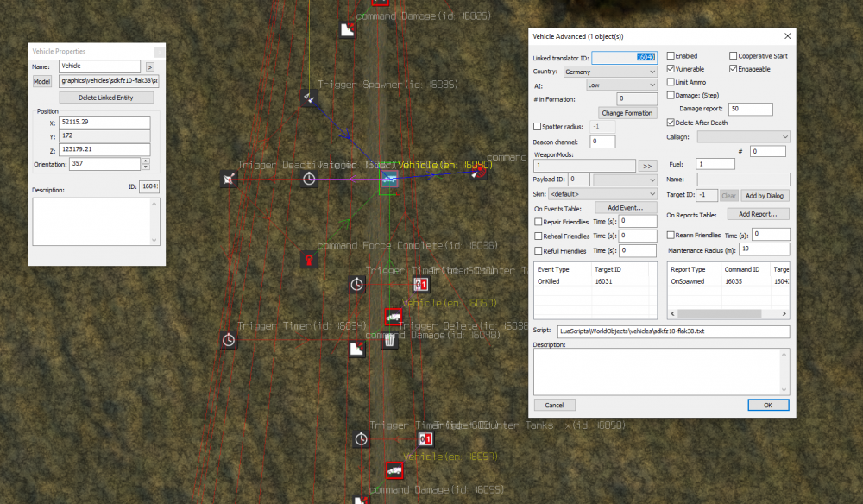863x504 pixels.
Task: Select the Trigger Counter icon above Vehicle 16050
Action: coord(421,285)
